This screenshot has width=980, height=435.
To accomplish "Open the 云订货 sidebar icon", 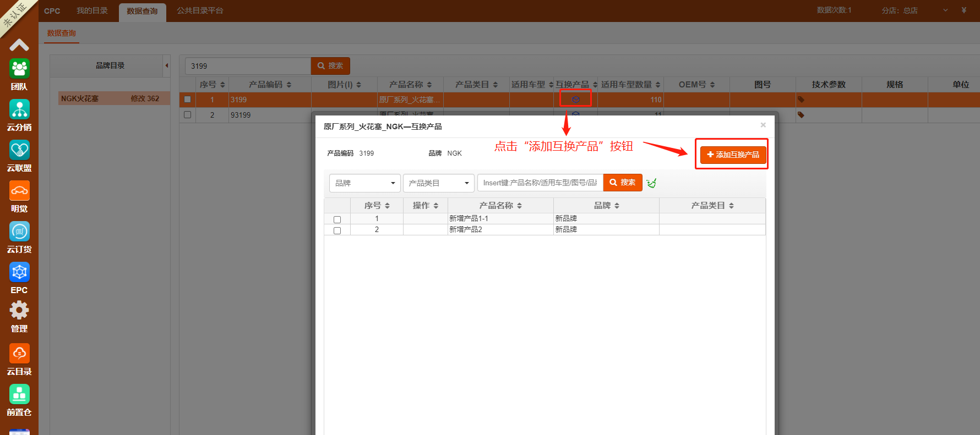I will pos(19,232).
